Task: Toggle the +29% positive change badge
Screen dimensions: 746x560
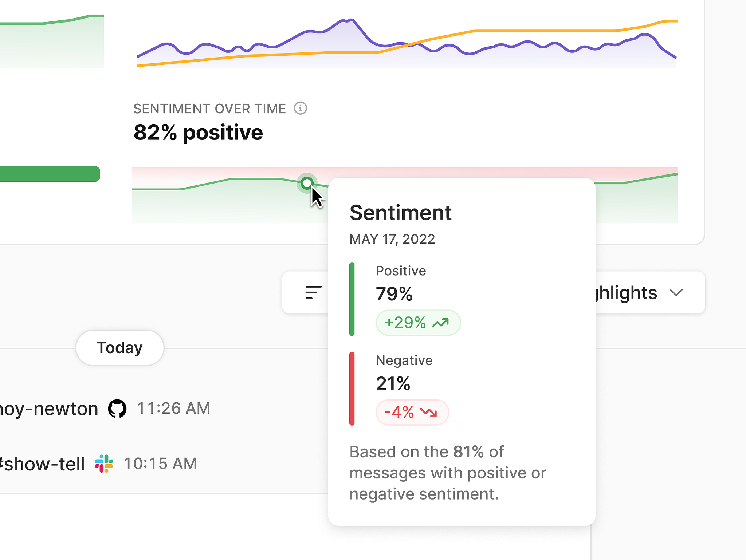Action: click(x=418, y=323)
